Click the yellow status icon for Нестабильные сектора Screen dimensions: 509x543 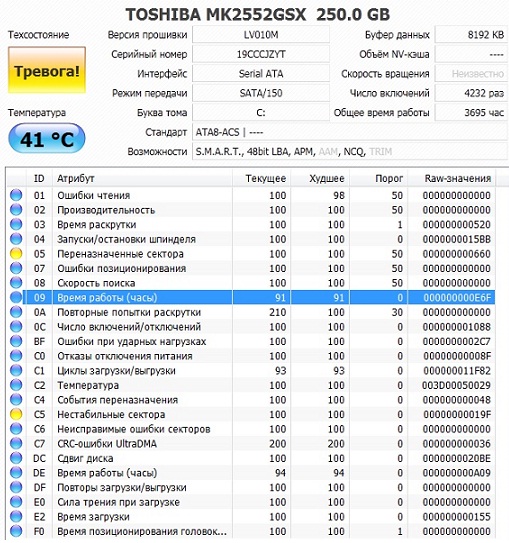pyautogui.click(x=16, y=414)
